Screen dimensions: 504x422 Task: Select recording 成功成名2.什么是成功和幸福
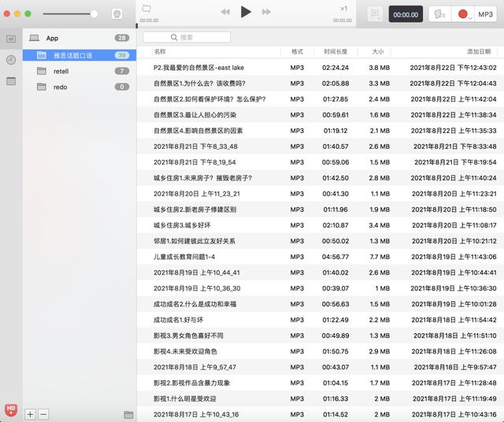[321, 304]
